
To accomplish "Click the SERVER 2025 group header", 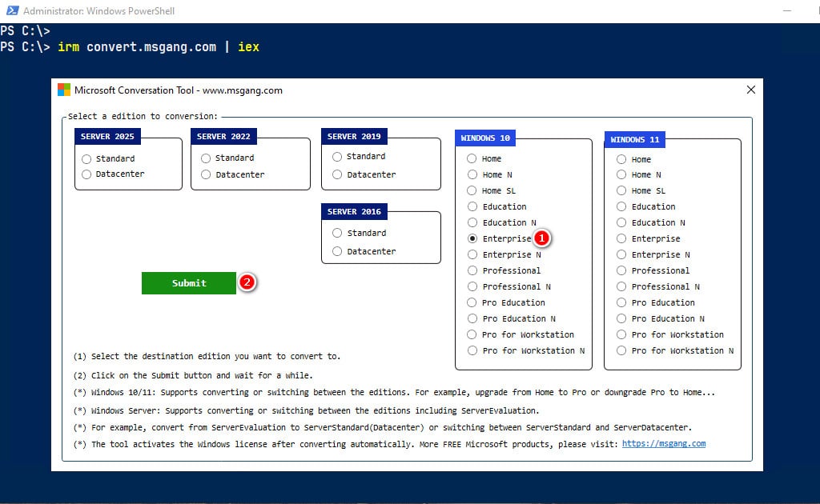I will tap(107, 136).
